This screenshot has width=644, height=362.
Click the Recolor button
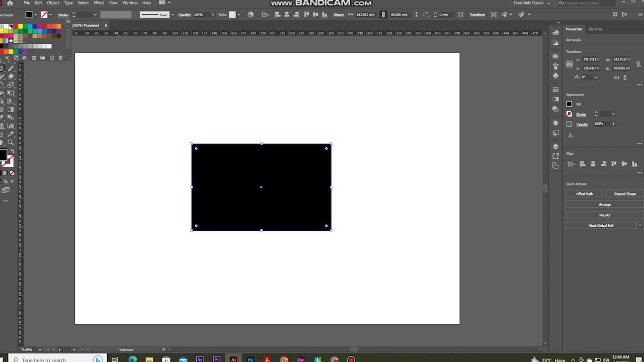605,215
